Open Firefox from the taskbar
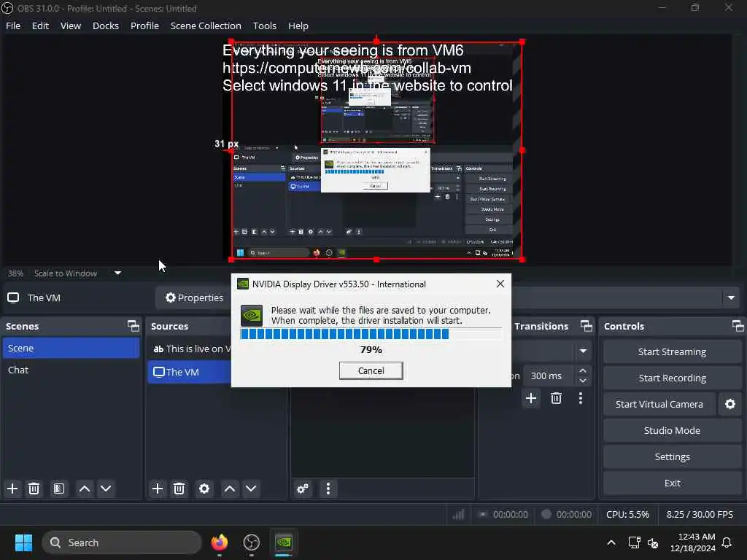 click(x=220, y=542)
